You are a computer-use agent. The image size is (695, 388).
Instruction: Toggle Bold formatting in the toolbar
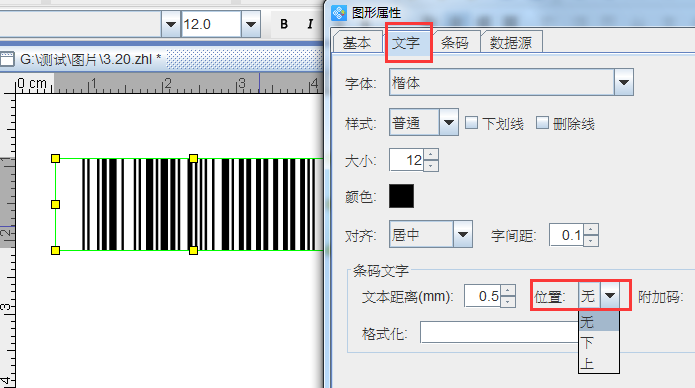click(284, 24)
